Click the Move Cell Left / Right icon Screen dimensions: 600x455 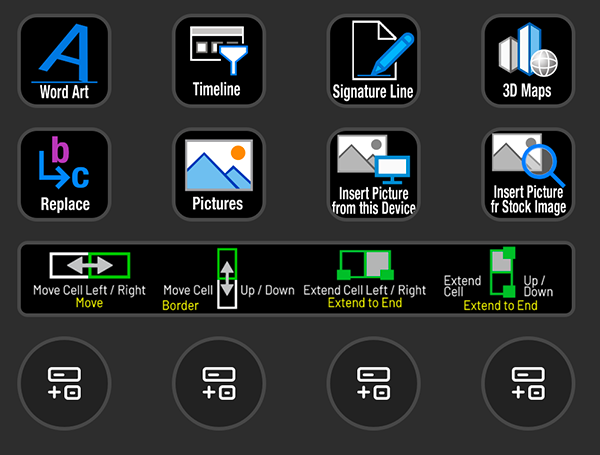point(90,265)
